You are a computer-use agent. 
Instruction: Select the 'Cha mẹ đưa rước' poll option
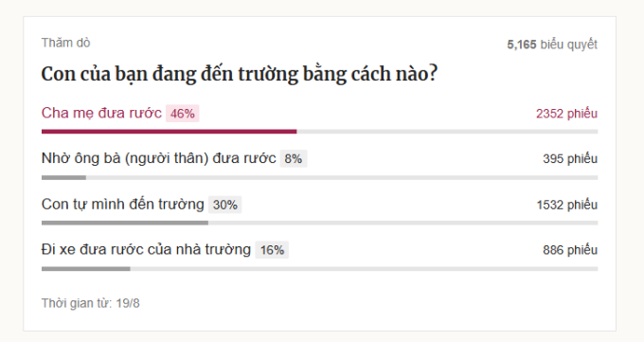tap(101, 113)
